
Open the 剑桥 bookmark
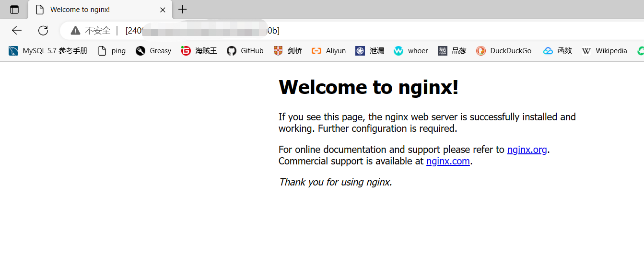(288, 51)
